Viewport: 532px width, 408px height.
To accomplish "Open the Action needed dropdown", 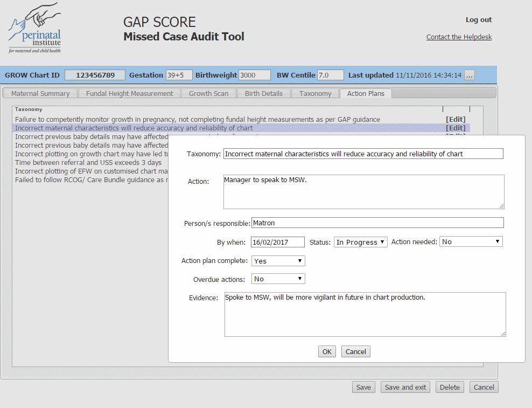I will 471,241.
